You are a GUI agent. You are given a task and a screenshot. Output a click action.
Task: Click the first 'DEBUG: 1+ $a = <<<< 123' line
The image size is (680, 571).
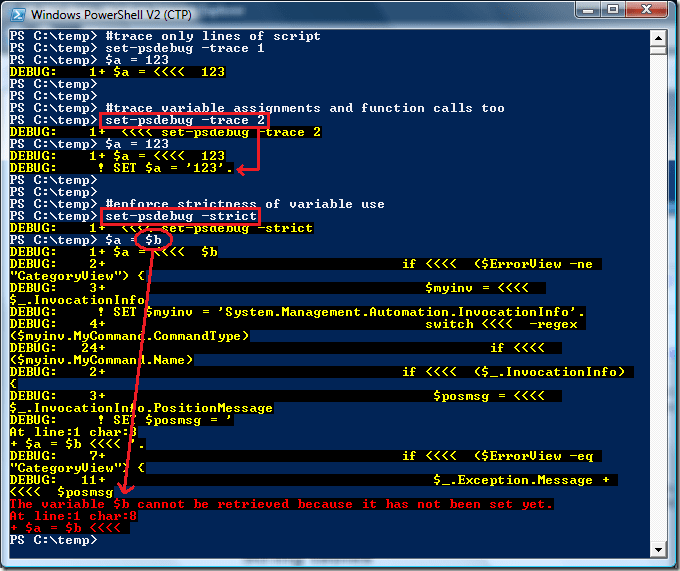[117, 72]
